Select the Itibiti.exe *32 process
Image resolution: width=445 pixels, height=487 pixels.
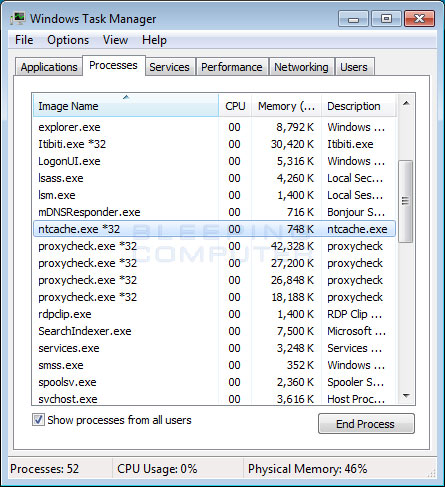click(x=214, y=144)
